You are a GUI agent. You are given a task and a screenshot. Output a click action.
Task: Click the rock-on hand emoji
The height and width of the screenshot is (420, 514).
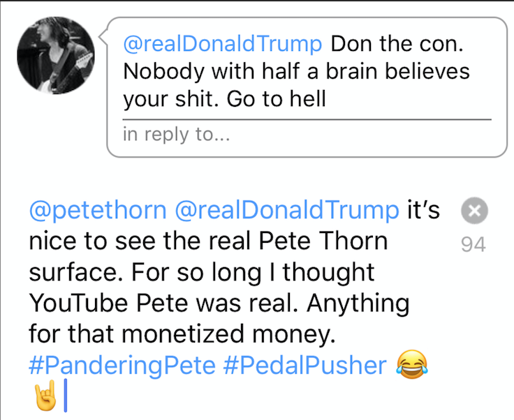point(45,396)
